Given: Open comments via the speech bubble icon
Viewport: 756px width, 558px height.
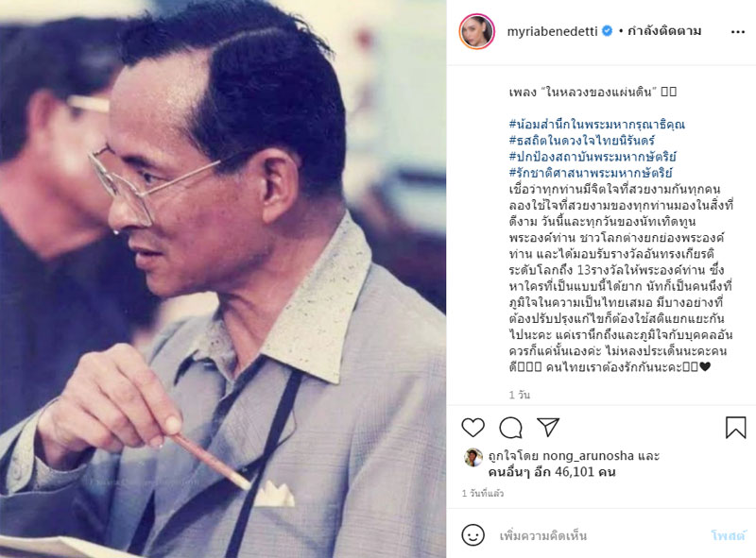Looking at the screenshot, I should pos(510,428).
